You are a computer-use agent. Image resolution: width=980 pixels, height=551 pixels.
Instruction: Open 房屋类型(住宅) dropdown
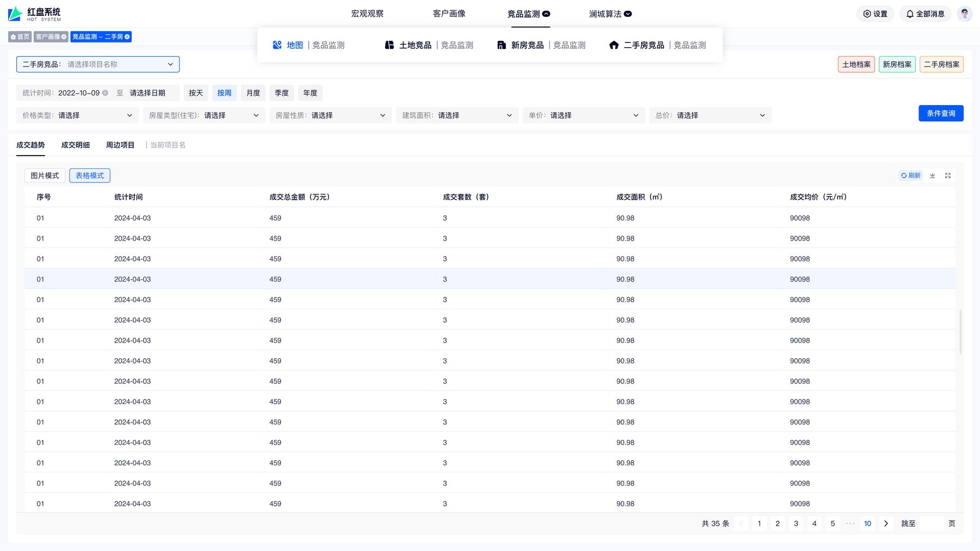point(204,115)
